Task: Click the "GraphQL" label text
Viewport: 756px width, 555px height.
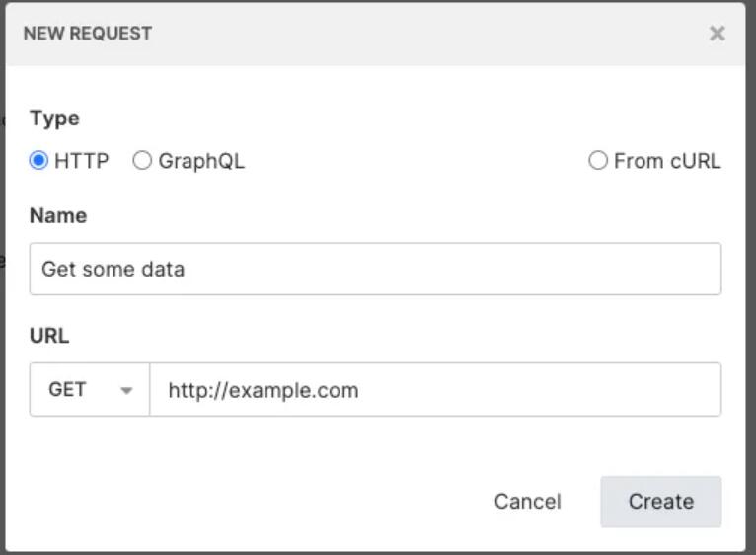Action: (201, 161)
